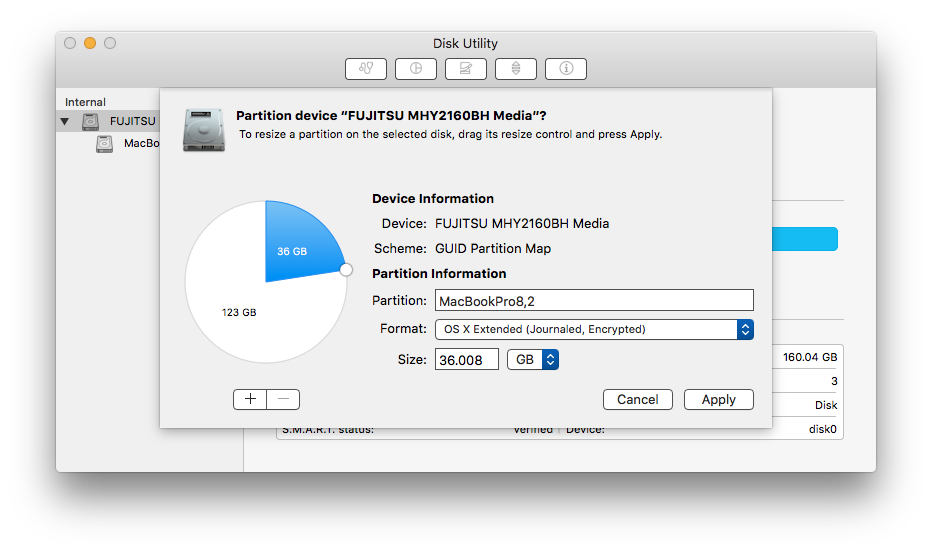This screenshot has width=932, height=552.
Task: Click the partition count value 3
Action: coord(834,381)
